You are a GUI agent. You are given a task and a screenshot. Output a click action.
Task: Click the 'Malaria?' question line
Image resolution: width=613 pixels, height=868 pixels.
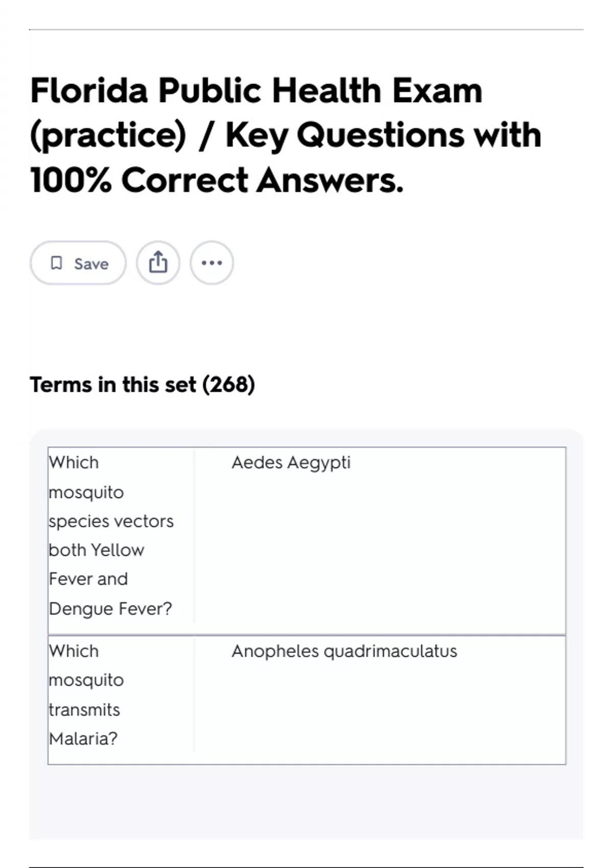point(83,738)
